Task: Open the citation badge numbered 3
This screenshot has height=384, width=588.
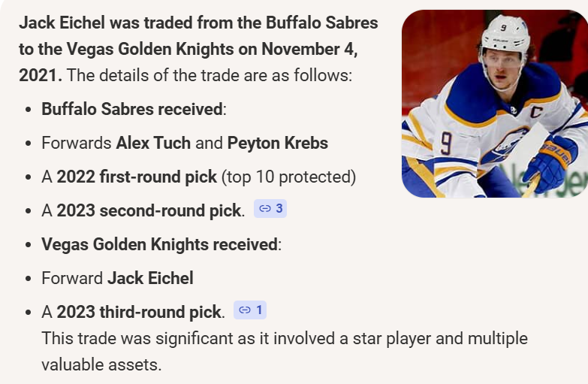Action: pos(270,209)
